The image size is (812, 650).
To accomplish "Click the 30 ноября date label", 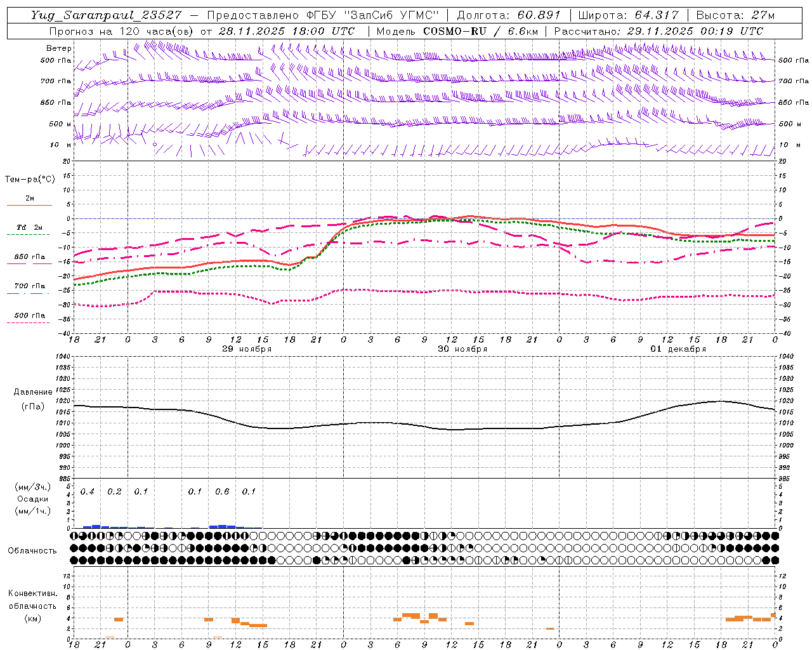I will (x=462, y=349).
